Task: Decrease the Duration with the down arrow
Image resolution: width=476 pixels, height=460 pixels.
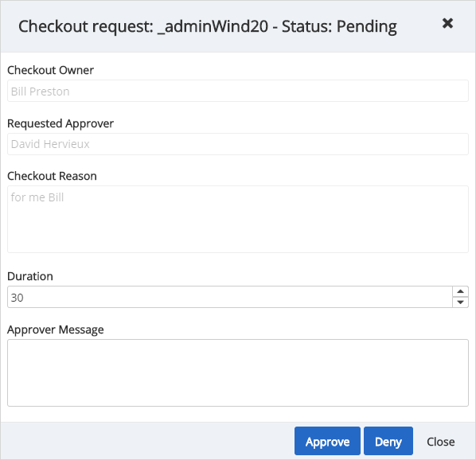Action: point(460,302)
